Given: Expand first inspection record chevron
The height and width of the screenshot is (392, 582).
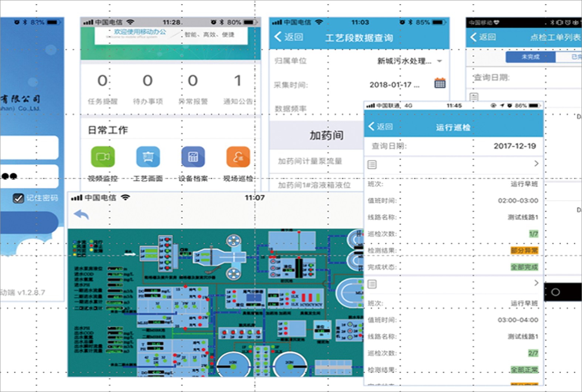Looking at the screenshot, I should pyautogui.click(x=536, y=164).
